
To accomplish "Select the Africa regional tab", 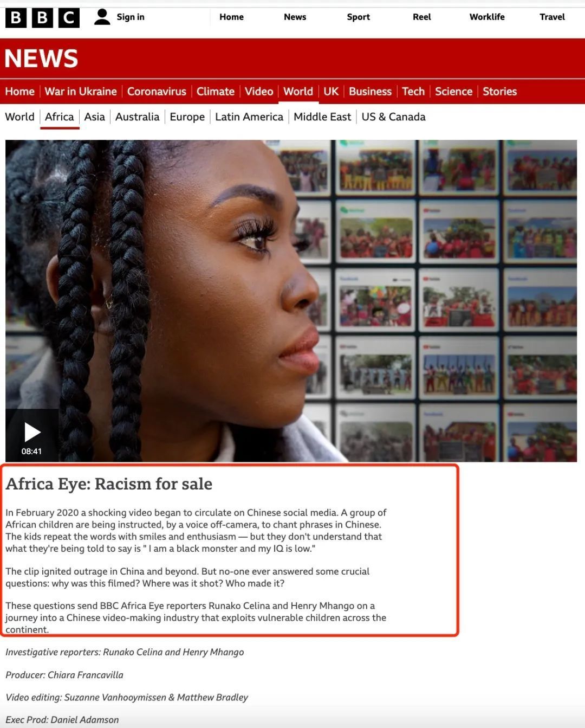I will pyautogui.click(x=59, y=117).
